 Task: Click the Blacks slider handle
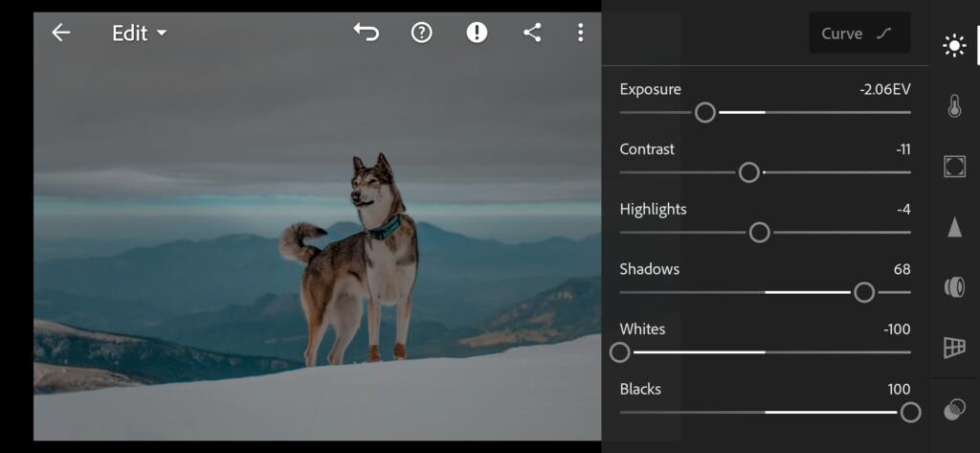911,413
